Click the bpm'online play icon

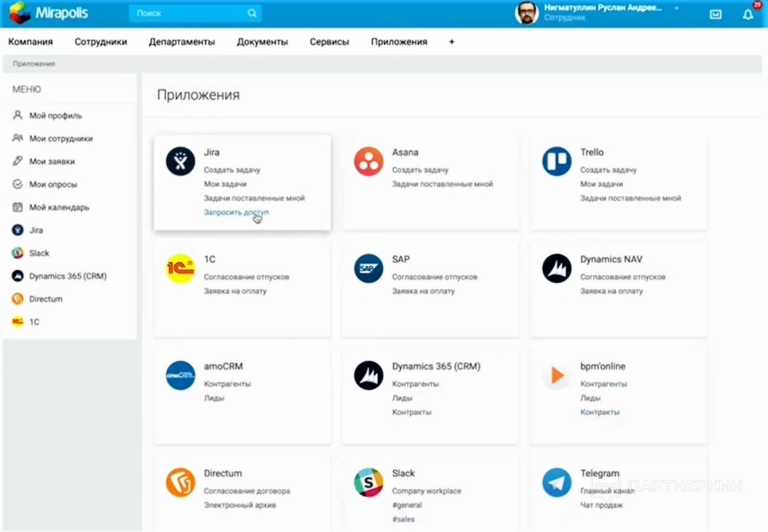pyautogui.click(x=556, y=375)
